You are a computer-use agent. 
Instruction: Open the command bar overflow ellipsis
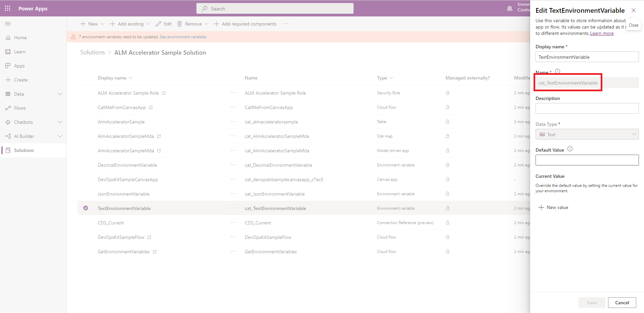pyautogui.click(x=286, y=24)
